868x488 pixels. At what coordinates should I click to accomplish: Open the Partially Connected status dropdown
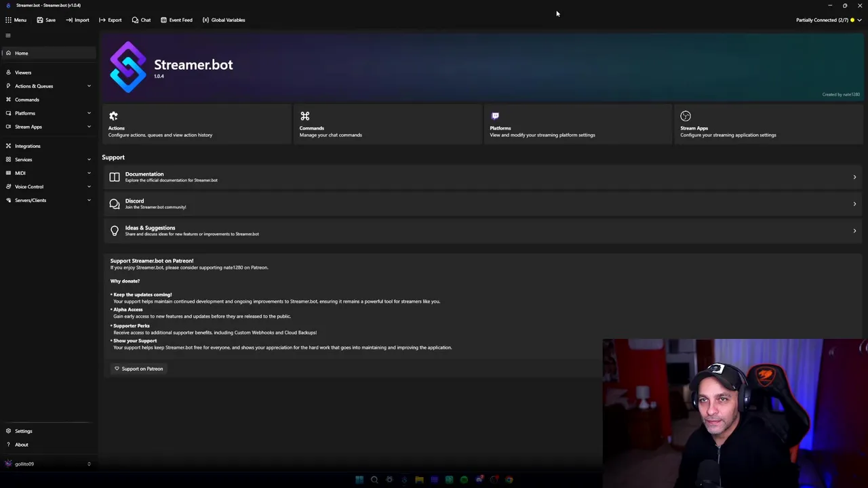click(828, 20)
